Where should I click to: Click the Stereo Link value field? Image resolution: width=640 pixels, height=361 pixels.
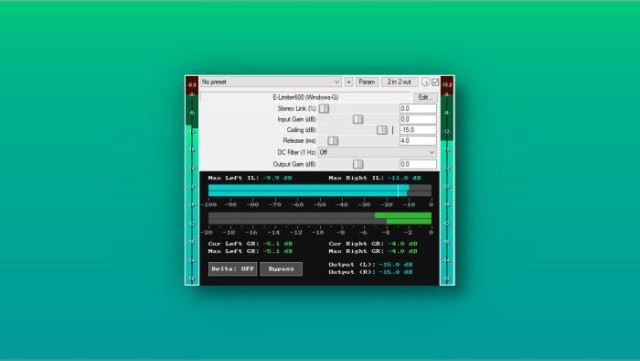(418, 109)
